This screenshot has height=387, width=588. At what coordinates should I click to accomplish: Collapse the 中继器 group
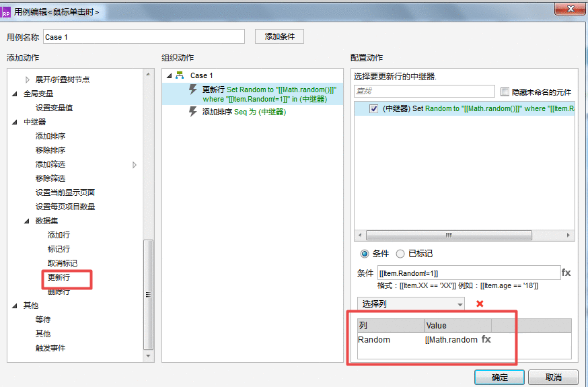coord(15,122)
